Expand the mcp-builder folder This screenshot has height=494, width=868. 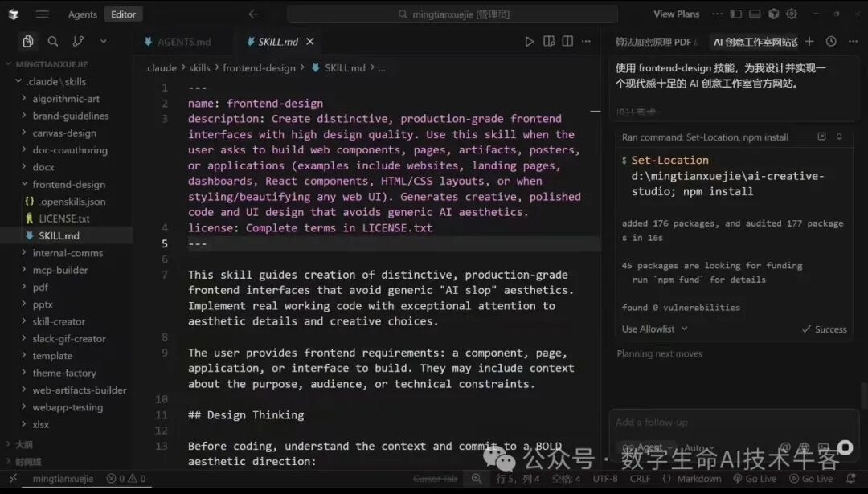tap(59, 270)
